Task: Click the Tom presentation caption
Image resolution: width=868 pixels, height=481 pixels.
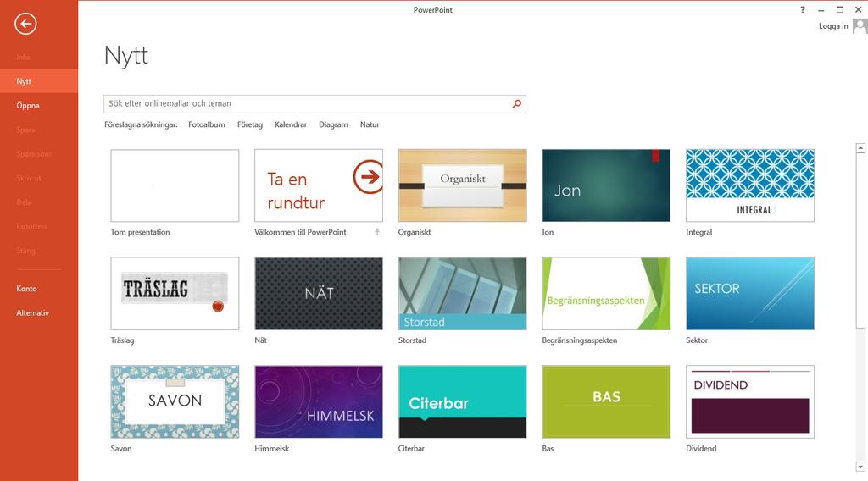Action: point(140,232)
